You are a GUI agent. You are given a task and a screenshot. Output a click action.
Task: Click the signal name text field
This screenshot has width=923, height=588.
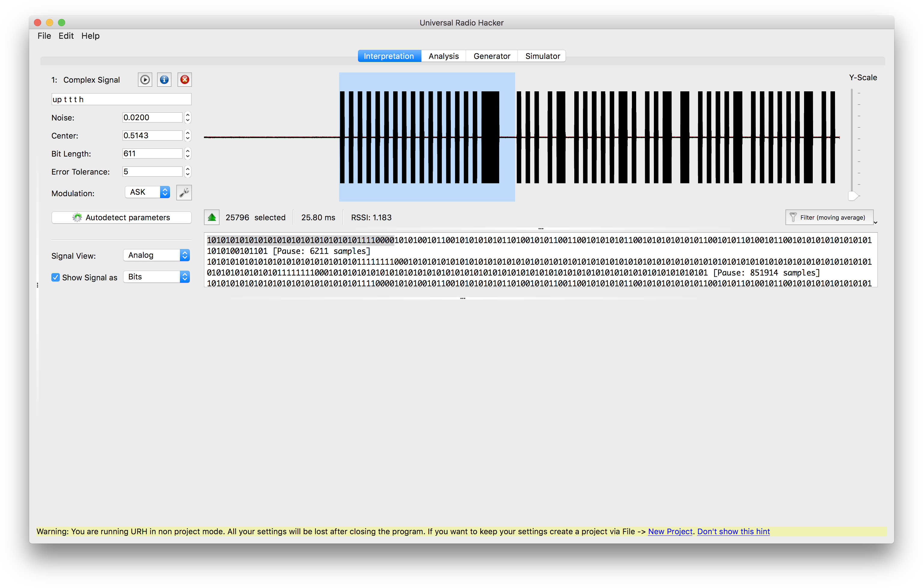point(122,99)
